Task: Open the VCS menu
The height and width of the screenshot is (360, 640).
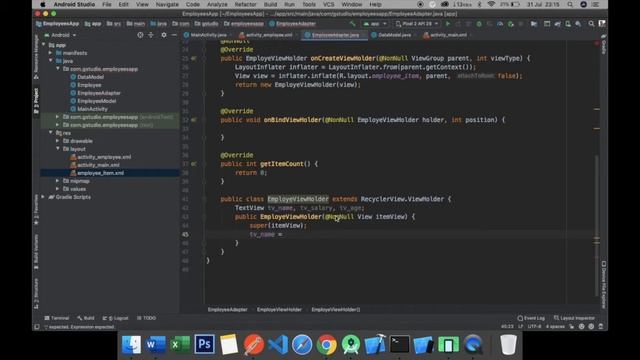Action: (x=329, y=4)
